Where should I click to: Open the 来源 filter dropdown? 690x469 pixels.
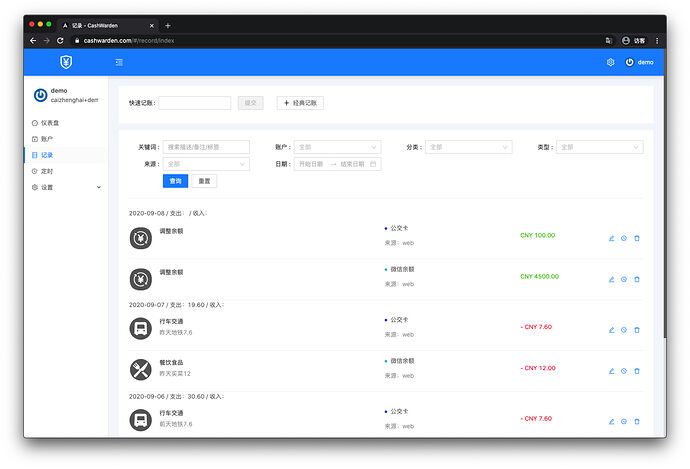(206, 164)
